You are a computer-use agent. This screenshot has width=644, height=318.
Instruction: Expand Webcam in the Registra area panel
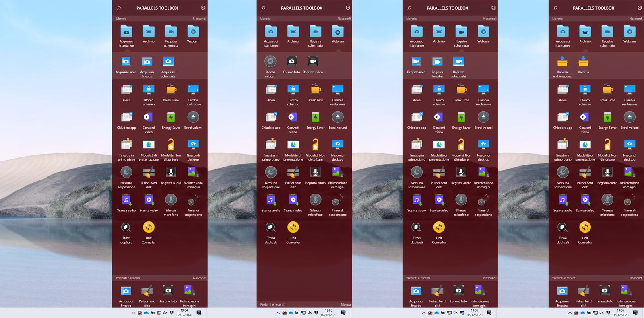click(483, 34)
